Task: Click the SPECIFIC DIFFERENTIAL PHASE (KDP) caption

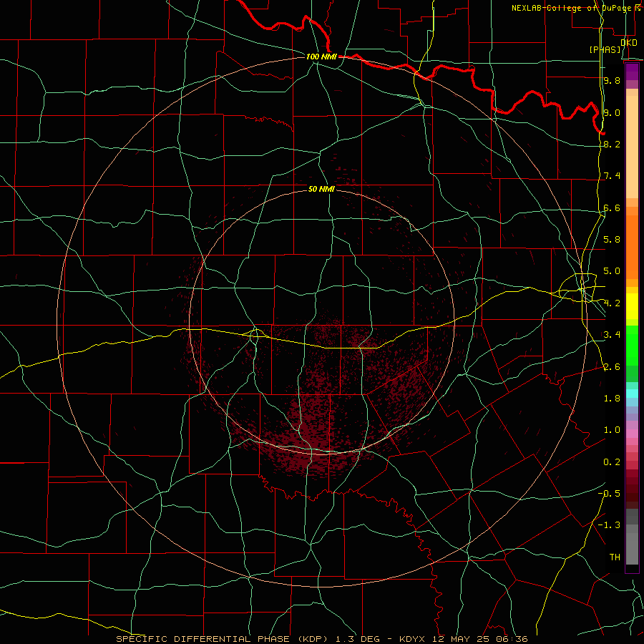Action: [x=222, y=639]
